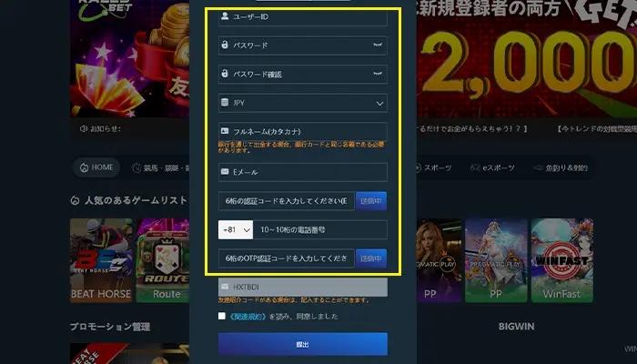Click the 人気のあるゲームリスト heading

click(x=136, y=200)
